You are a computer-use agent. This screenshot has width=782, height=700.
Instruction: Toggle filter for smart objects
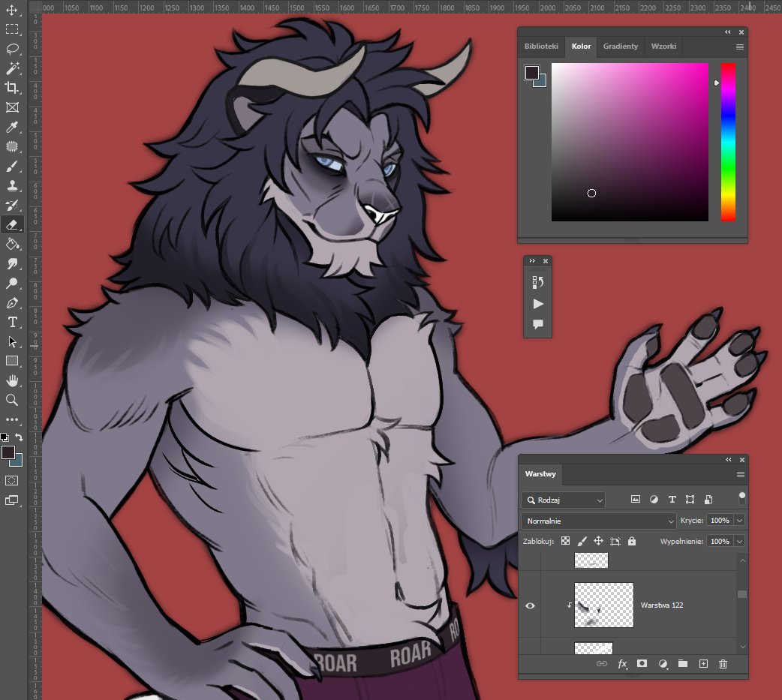(708, 500)
